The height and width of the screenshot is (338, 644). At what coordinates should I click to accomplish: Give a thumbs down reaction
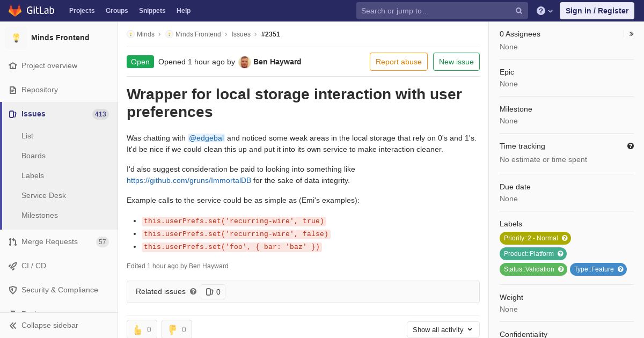177,329
